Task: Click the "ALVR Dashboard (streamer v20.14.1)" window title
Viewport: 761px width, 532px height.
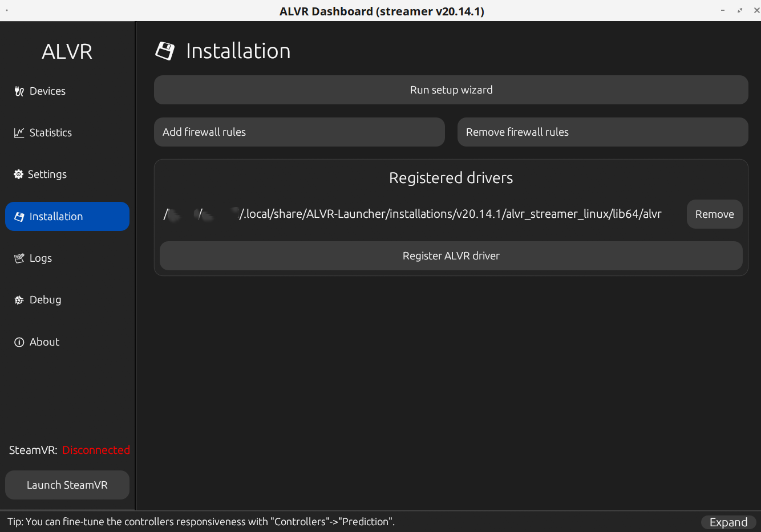Action: point(382,11)
